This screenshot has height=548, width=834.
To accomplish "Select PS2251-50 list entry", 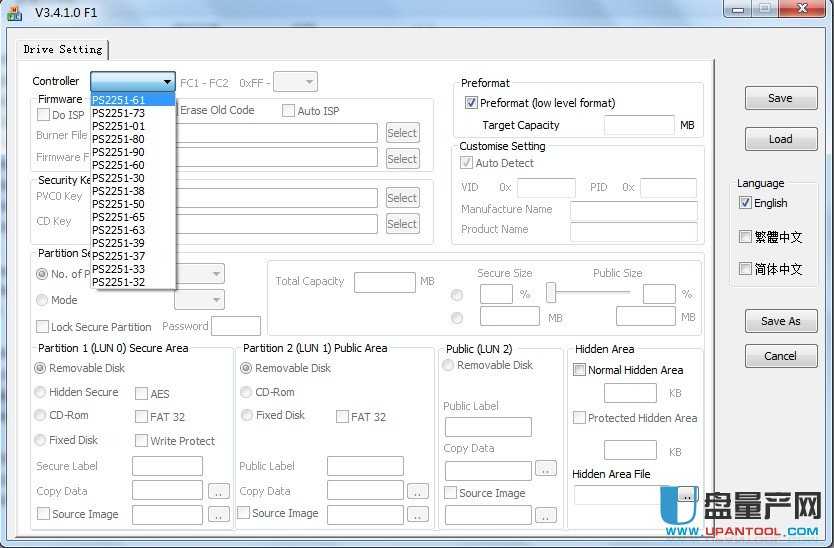I will click(x=118, y=204).
